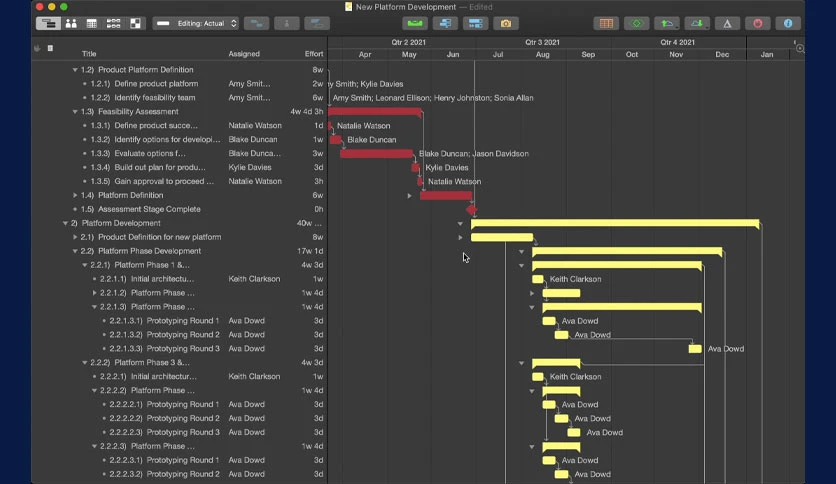This screenshot has height=484, width=836.
Task: Switch to the Task (Gantt) view
Action: click(x=48, y=23)
